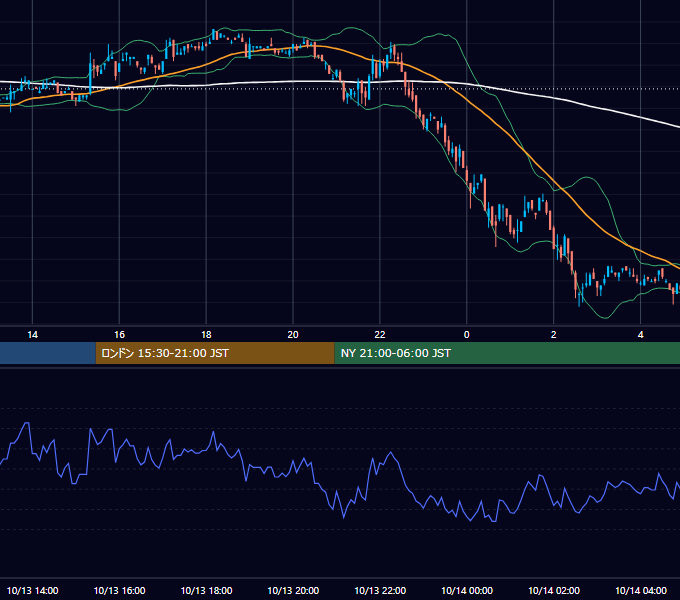Click the 4 hour axis label
The image size is (680, 600).
click(x=641, y=335)
